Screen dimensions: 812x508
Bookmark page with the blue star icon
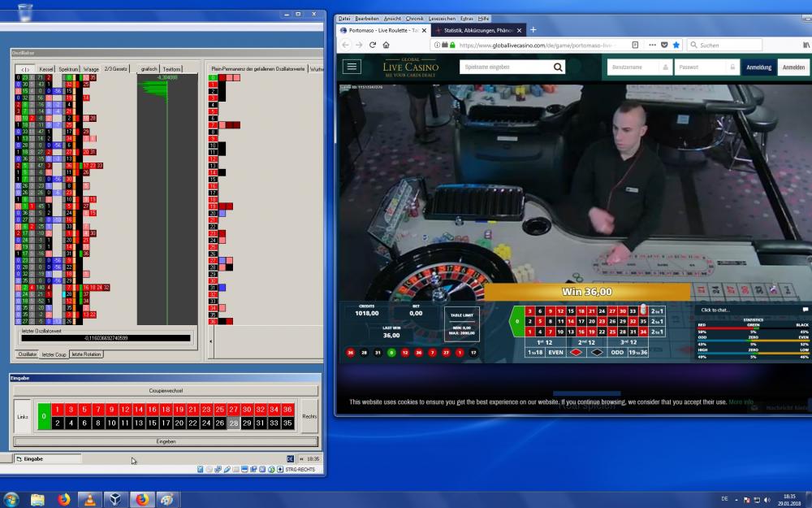[676, 45]
